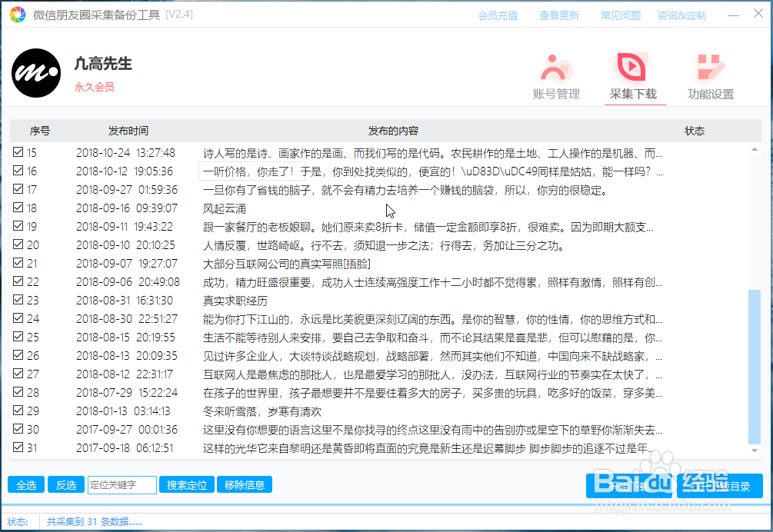Image resolution: width=773 pixels, height=532 pixels.
Task: Select the row beginning 人情反覆，世路崎岖
Action: [x=384, y=245]
